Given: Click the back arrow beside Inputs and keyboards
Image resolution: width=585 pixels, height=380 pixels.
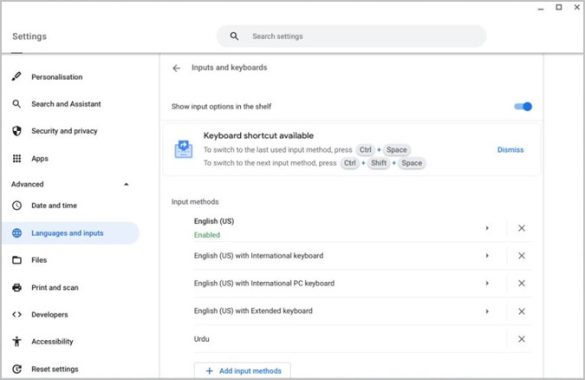Looking at the screenshot, I should (x=176, y=68).
